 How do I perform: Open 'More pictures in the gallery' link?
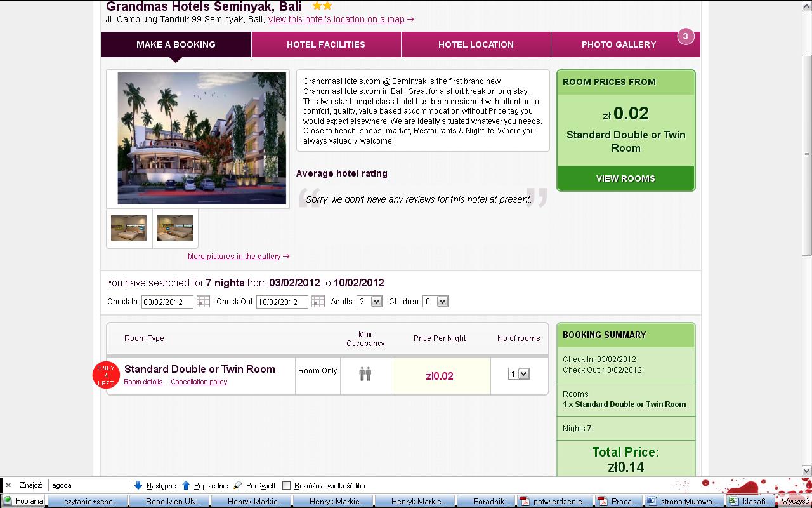[234, 257]
